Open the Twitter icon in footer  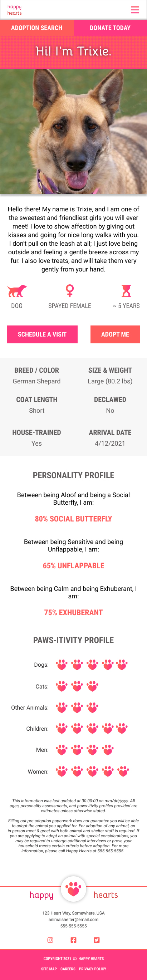coord(97,940)
